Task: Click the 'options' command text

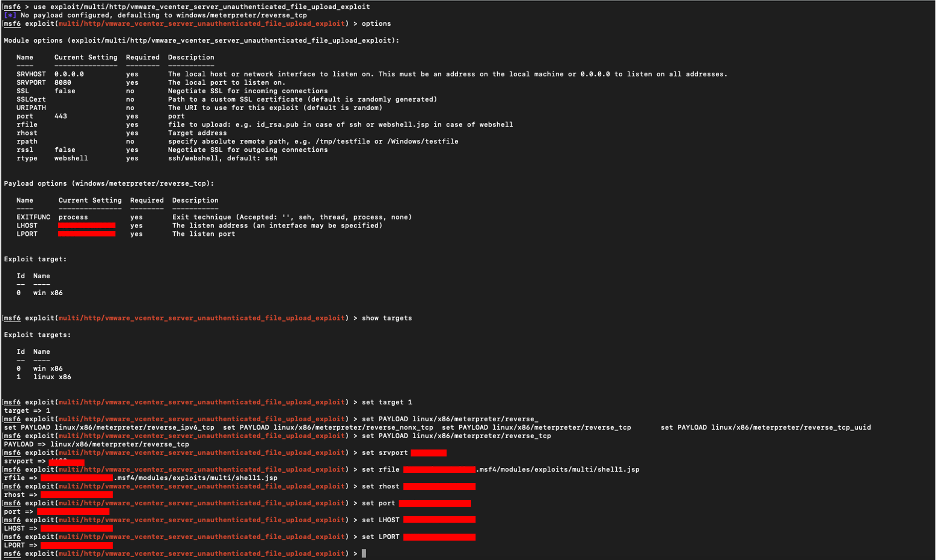Action: click(x=376, y=24)
